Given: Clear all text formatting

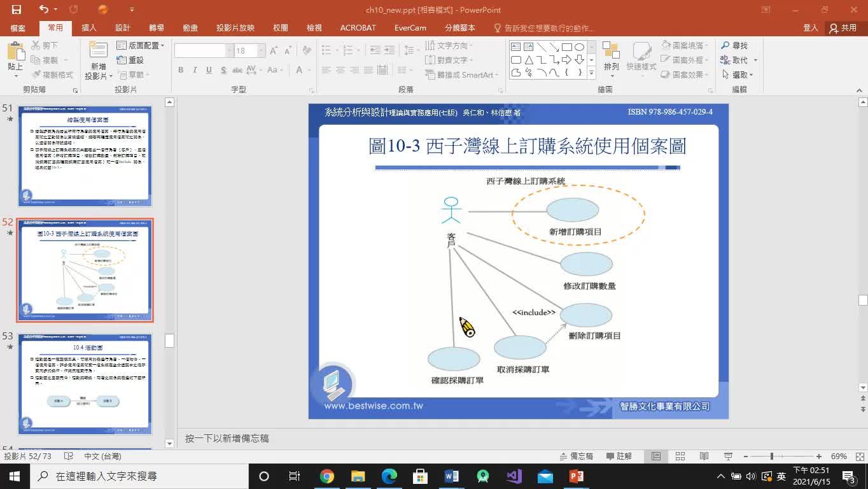Looking at the screenshot, I should tap(307, 50).
